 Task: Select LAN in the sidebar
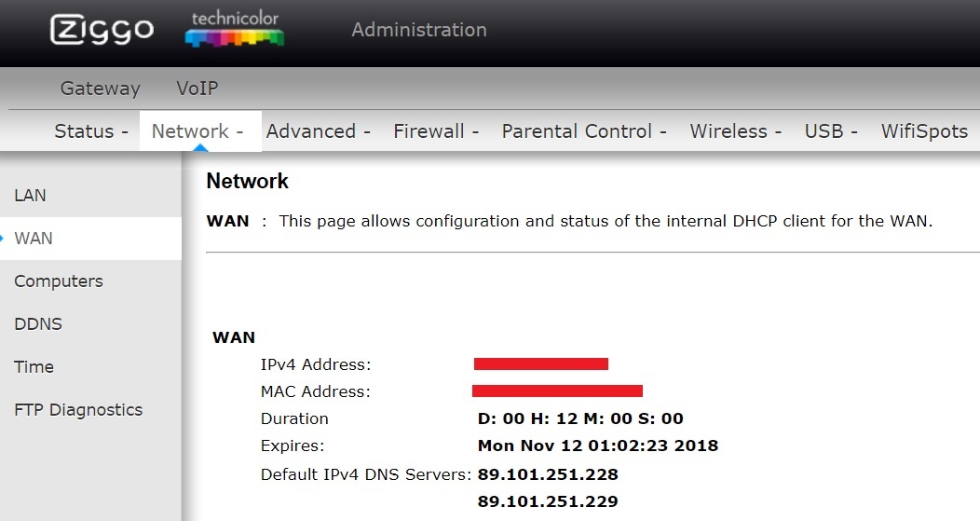tap(30, 196)
